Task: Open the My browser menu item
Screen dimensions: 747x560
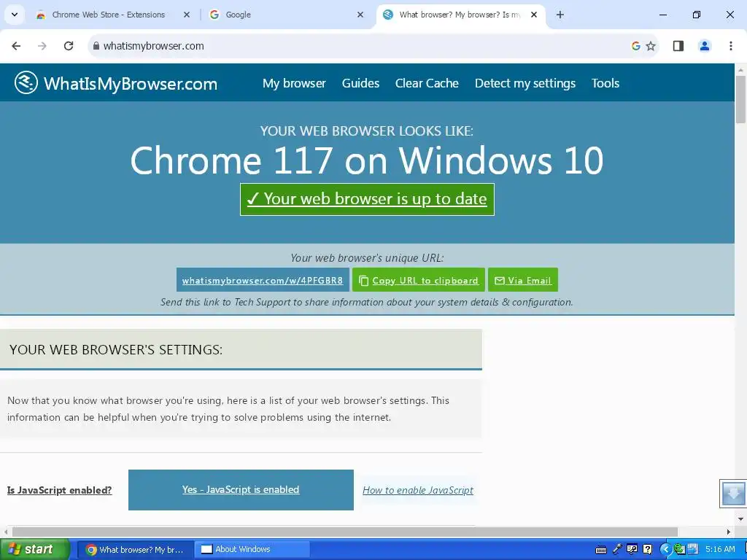Action: [x=294, y=83]
